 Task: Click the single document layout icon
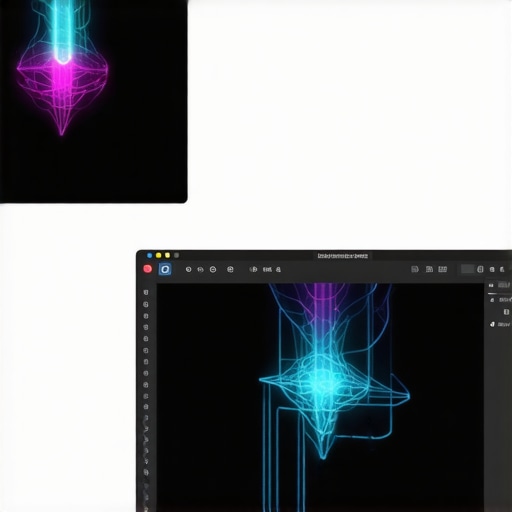415,269
